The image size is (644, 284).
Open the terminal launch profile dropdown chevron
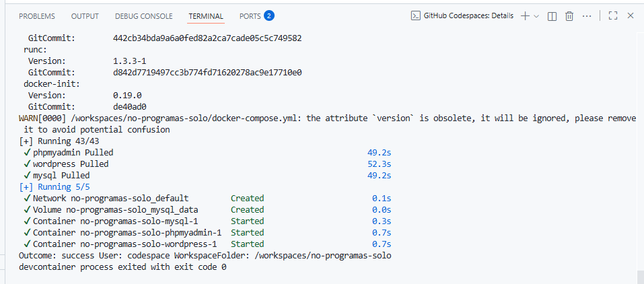(536, 15)
